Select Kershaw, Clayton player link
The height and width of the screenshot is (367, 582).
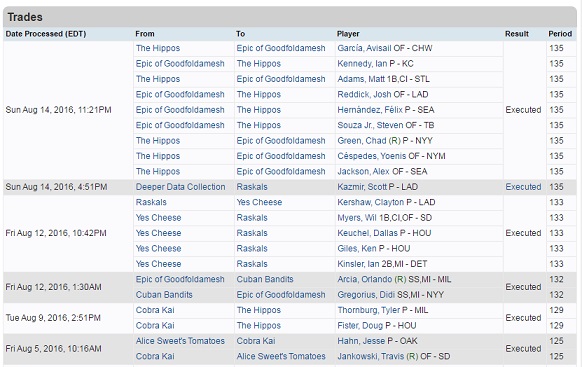[370, 202]
